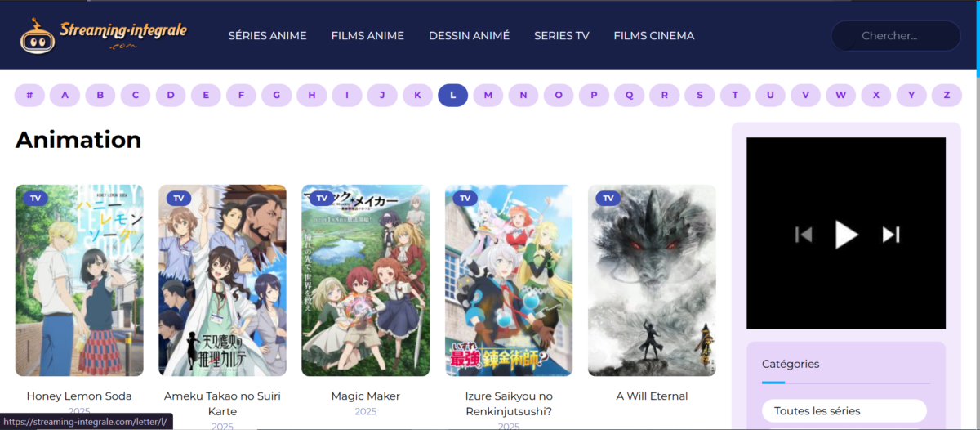980x430 pixels.
Task: Filter anime by letter M
Action: 488,96
